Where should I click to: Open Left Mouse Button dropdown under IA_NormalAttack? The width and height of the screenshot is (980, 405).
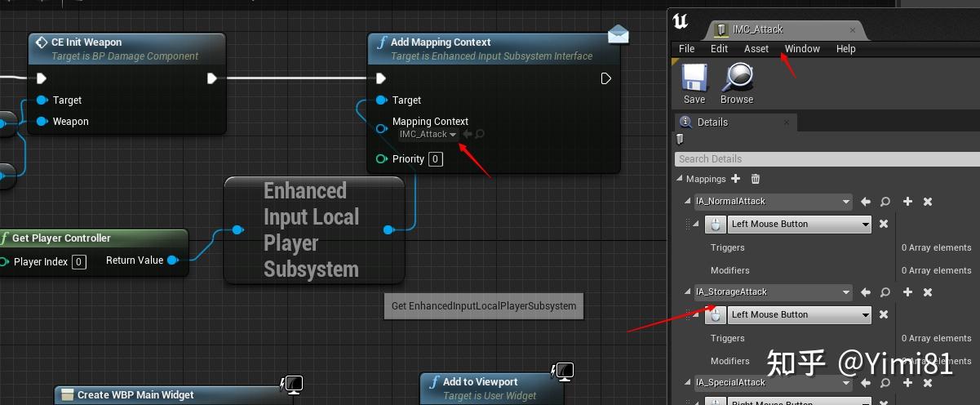(x=800, y=224)
